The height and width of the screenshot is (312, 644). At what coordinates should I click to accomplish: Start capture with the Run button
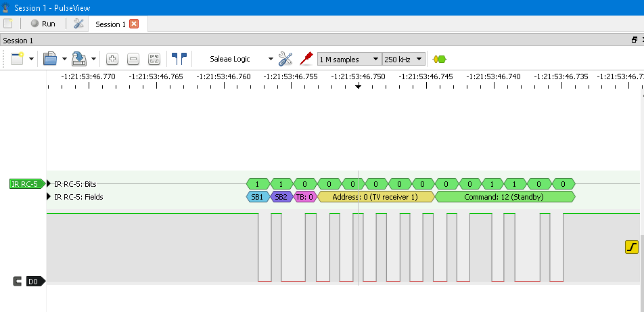click(42, 24)
